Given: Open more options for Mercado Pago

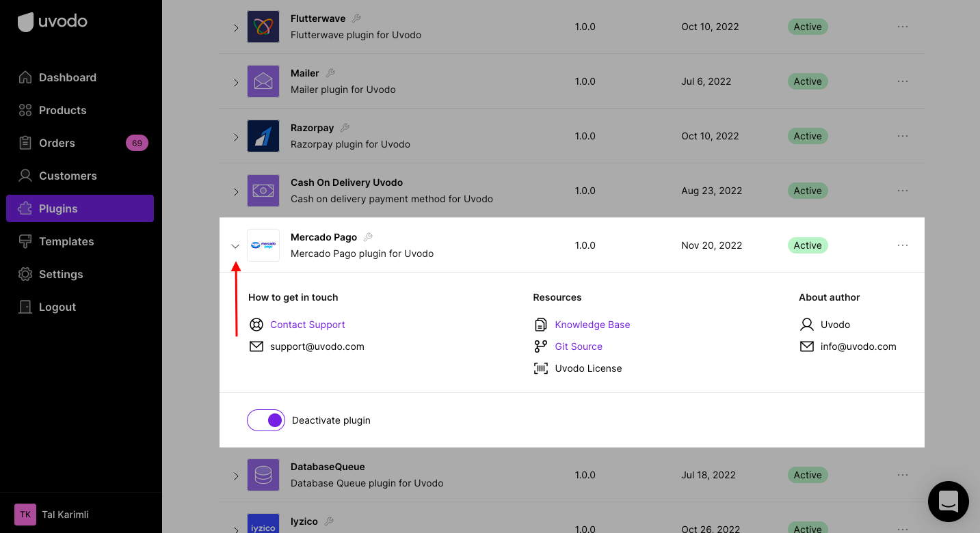Looking at the screenshot, I should [903, 245].
